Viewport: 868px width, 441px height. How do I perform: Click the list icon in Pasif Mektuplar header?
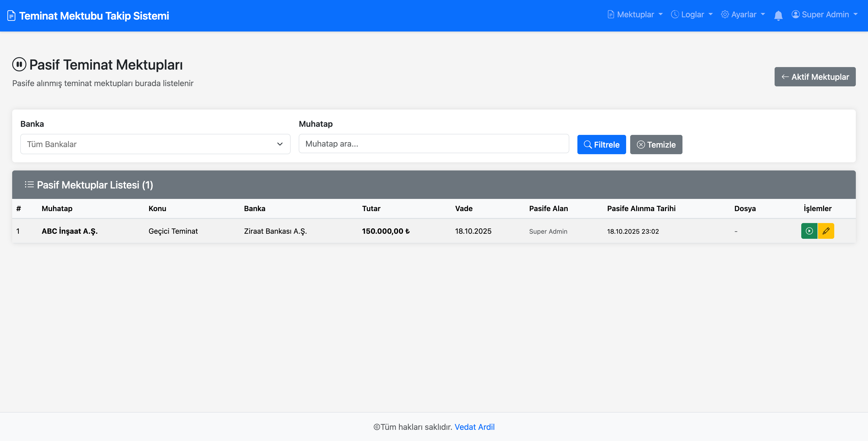click(x=29, y=184)
